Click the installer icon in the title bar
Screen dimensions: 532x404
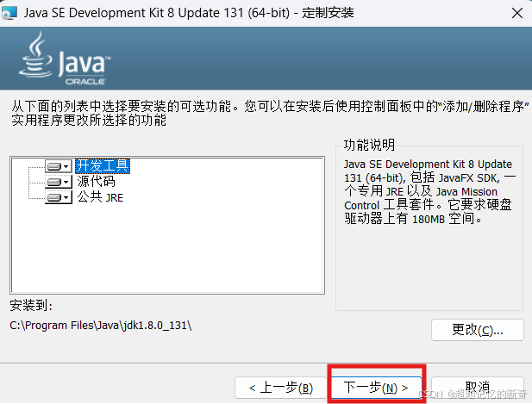point(9,13)
